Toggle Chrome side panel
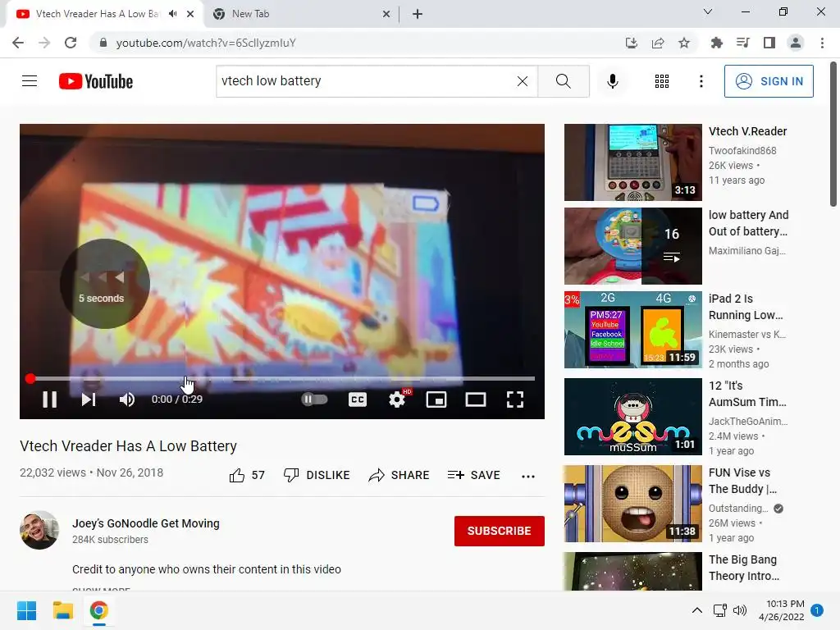 tap(769, 43)
